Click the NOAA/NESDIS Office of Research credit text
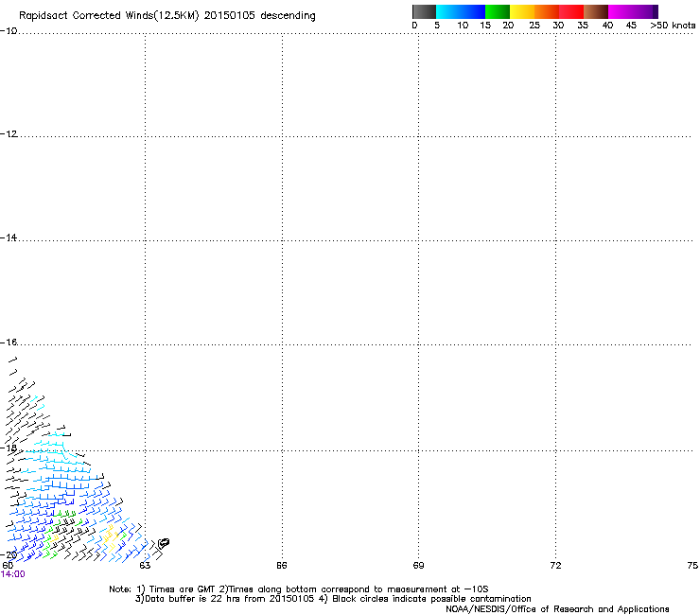 (x=557, y=609)
